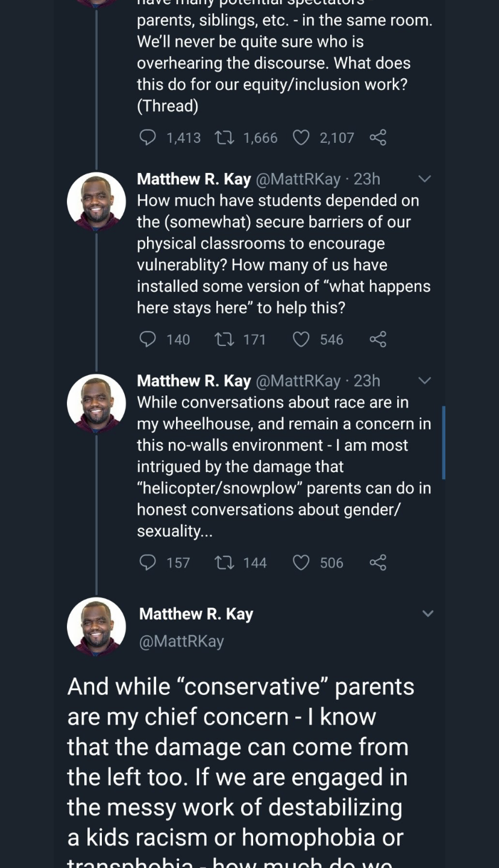Viewport: 499px width, 868px height.
Task: Reply to the tweet with 157 replies
Action: 148,562
